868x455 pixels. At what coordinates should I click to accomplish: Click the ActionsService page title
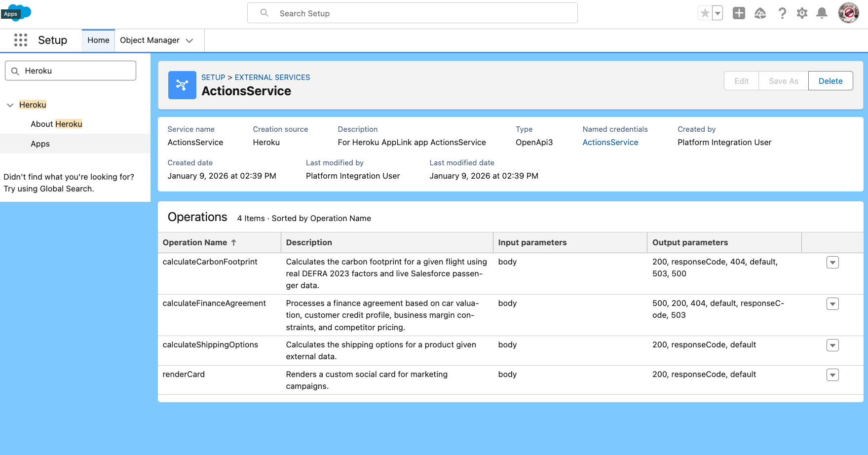(x=246, y=91)
